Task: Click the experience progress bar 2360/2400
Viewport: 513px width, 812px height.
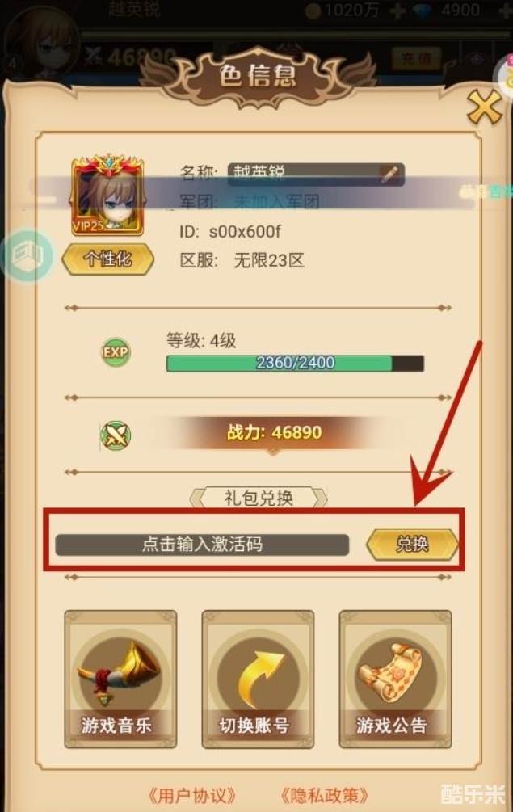Action: 295,363
